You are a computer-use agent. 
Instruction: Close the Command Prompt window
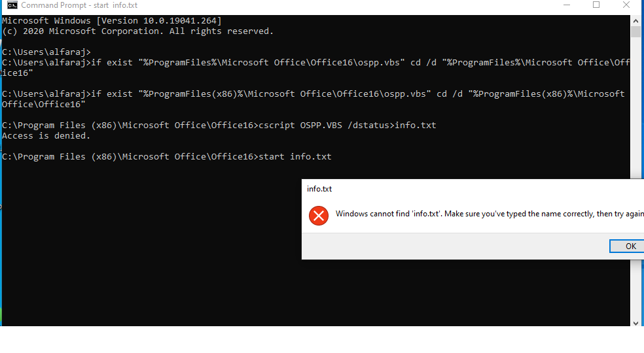tap(626, 5)
